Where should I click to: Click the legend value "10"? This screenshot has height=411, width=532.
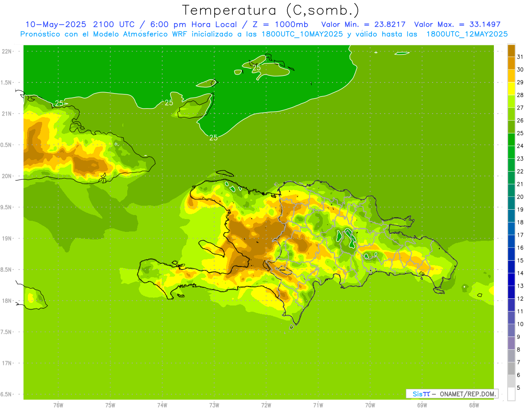pos(520,324)
